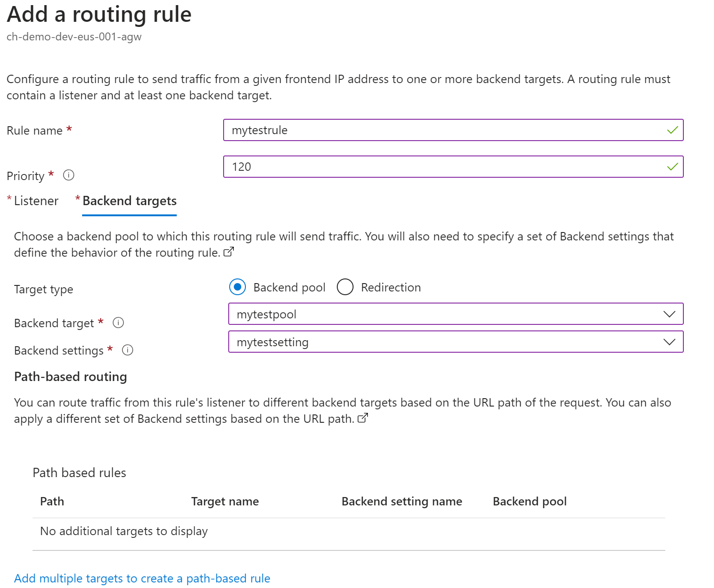Click the Backend setting name column header
This screenshot has height=588, width=714.
click(402, 501)
